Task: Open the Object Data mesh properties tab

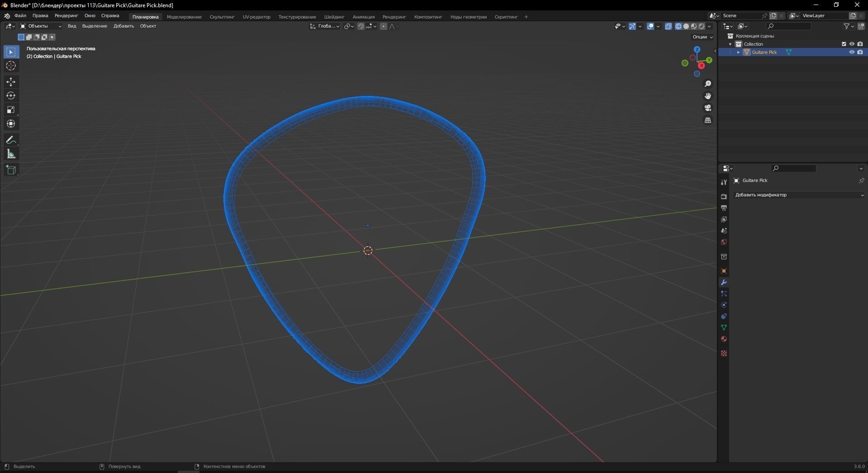Action: (724, 328)
